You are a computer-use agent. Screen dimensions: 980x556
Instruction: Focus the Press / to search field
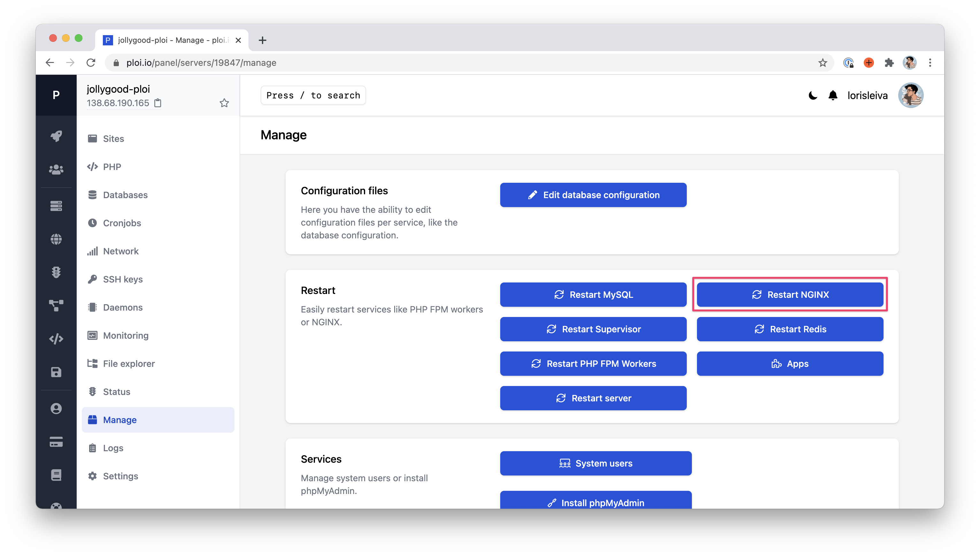(x=313, y=96)
